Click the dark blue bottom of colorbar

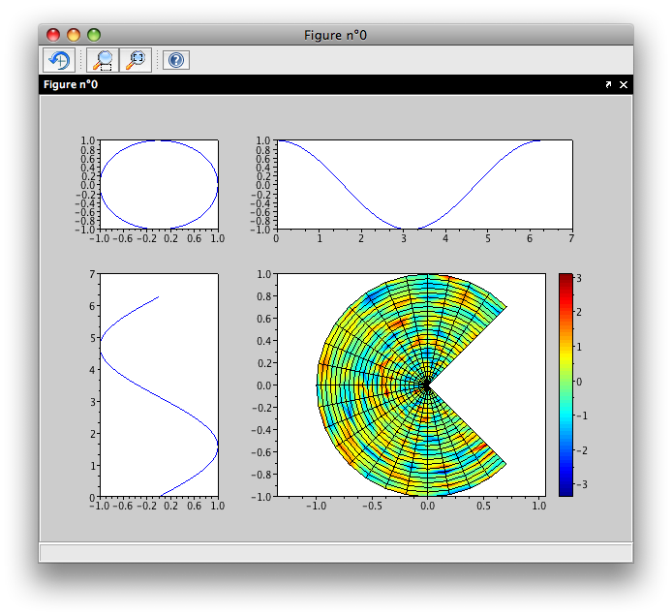pos(565,490)
